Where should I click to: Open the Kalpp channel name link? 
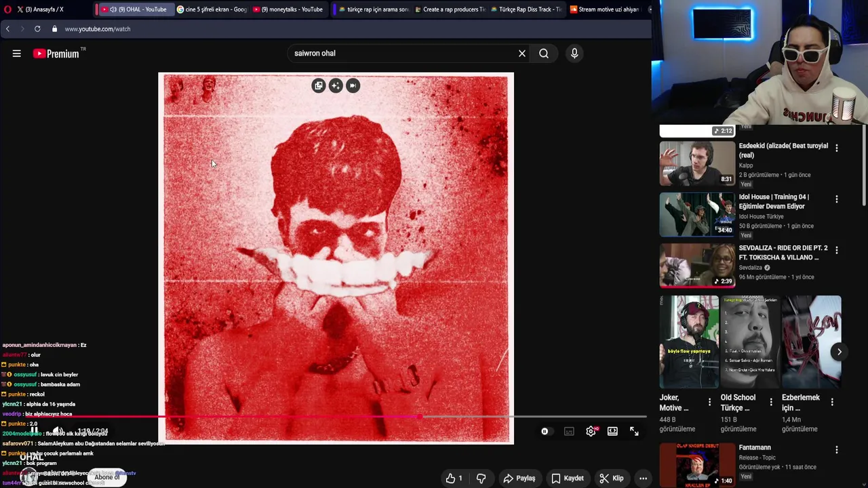746,165
